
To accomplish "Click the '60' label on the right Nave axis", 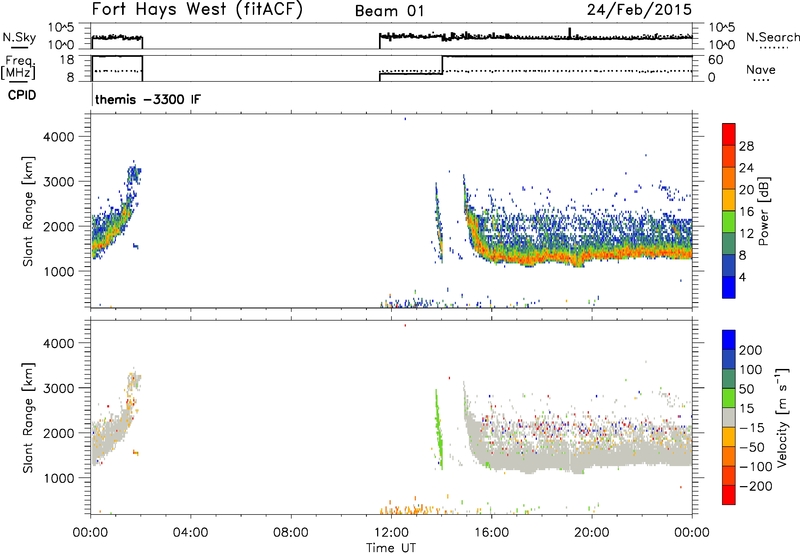I will (716, 60).
